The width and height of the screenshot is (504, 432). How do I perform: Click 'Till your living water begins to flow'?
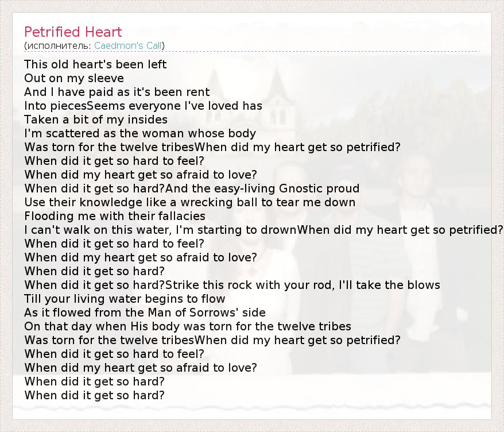pos(125,299)
